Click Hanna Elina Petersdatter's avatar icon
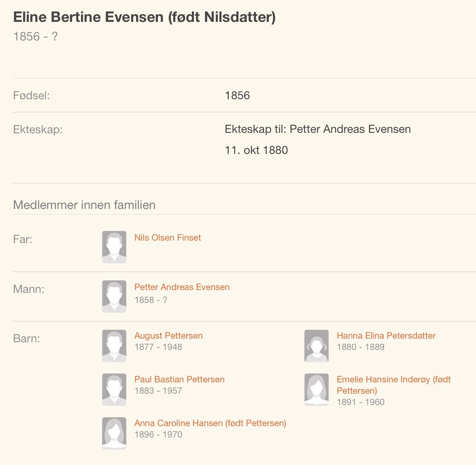 [317, 346]
